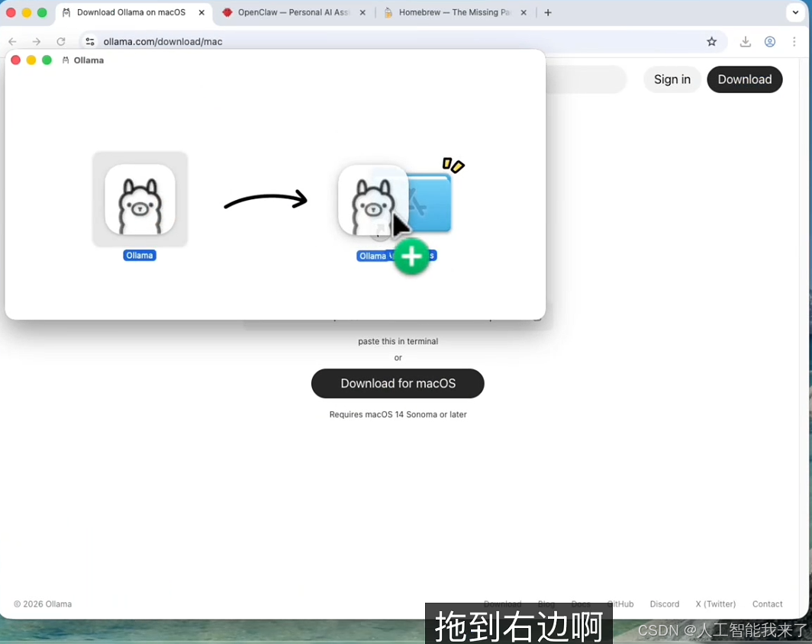Open the browser profile icon
This screenshot has height=644, width=812.
(770, 42)
